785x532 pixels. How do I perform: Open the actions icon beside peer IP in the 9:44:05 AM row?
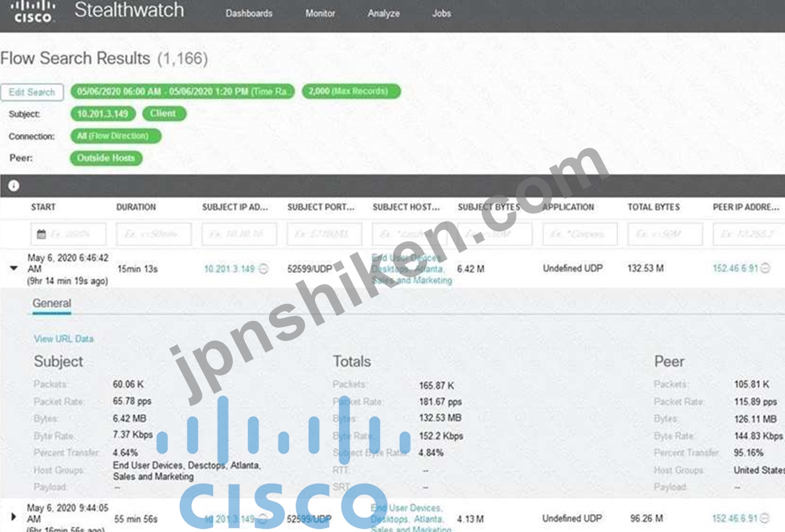click(765, 518)
